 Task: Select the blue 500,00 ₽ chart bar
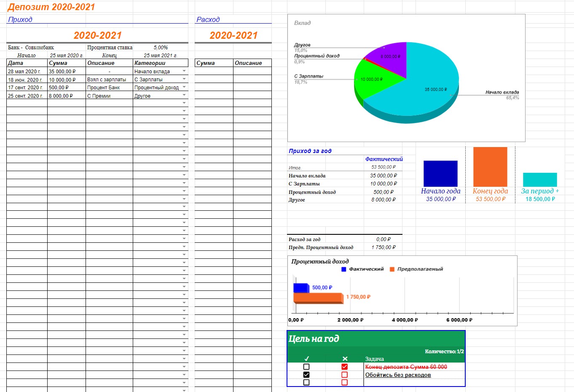(x=301, y=288)
